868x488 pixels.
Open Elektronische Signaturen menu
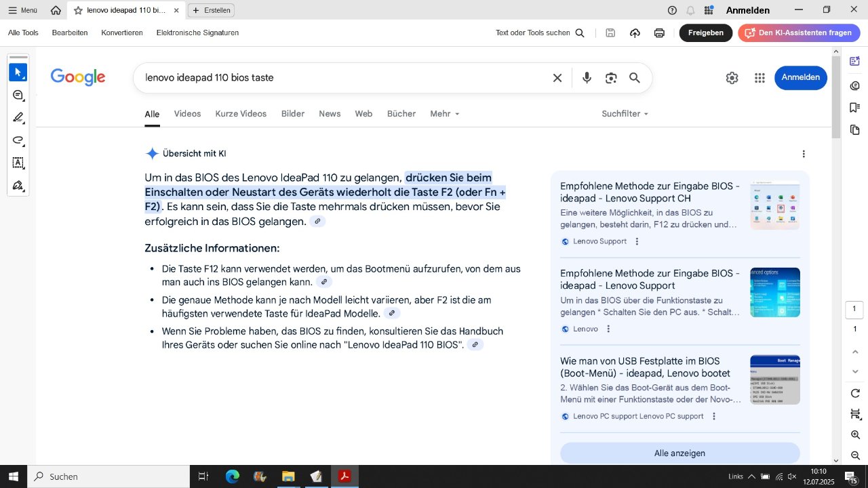pos(197,33)
